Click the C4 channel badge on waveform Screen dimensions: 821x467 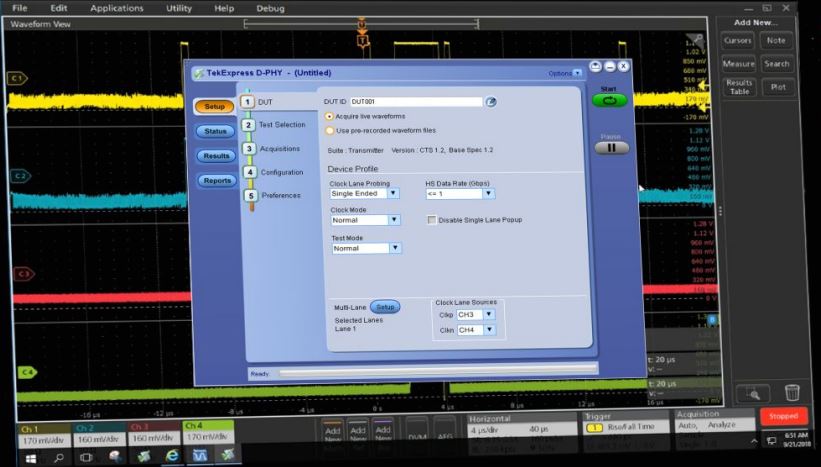(x=27, y=372)
